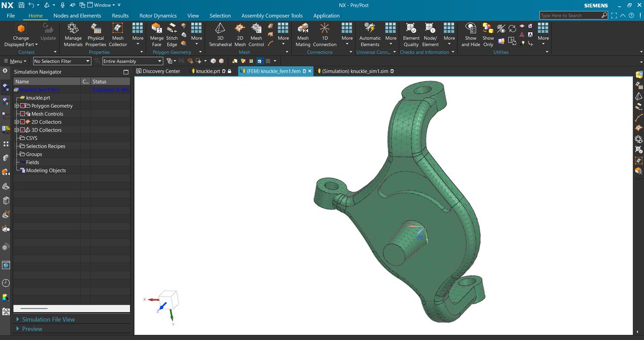
Task: Select the Fields item
Action: coord(32,162)
